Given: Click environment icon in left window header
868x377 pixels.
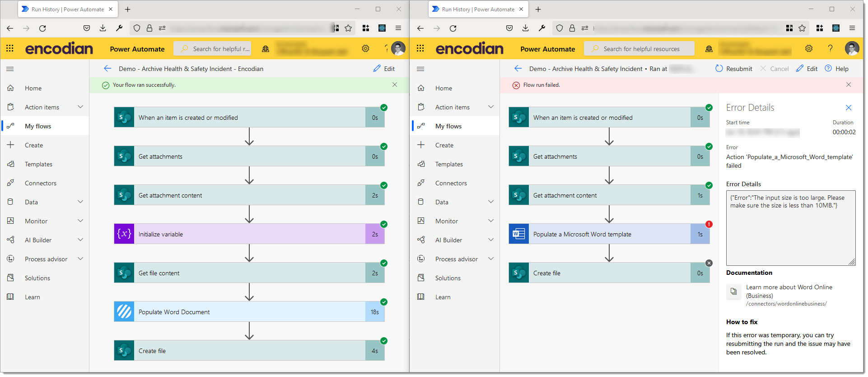Looking at the screenshot, I should pyautogui.click(x=266, y=49).
